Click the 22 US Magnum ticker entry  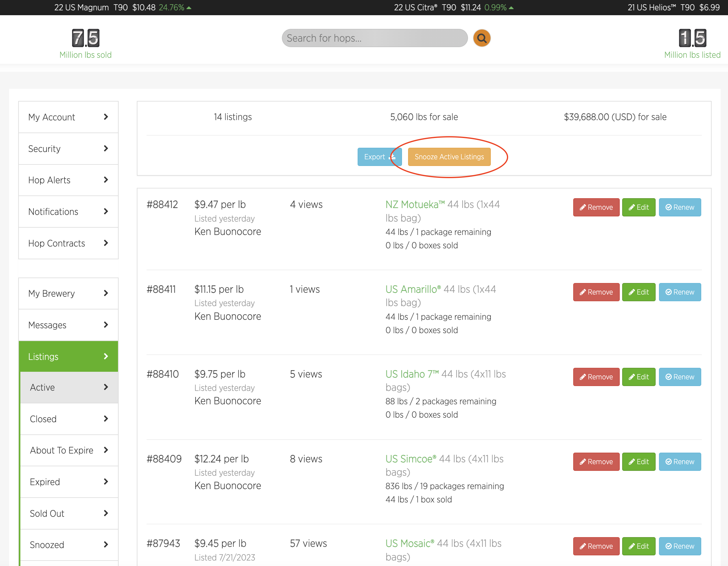click(x=123, y=7)
